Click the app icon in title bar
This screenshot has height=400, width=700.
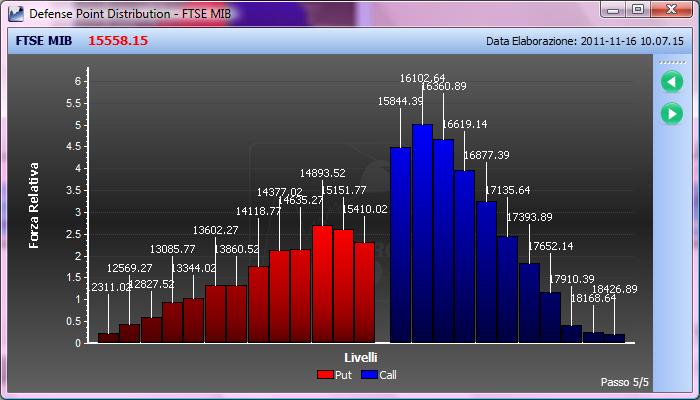click(16, 14)
